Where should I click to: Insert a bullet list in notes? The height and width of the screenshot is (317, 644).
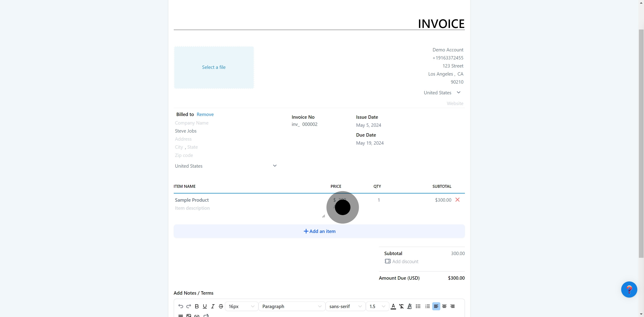tap(418, 306)
